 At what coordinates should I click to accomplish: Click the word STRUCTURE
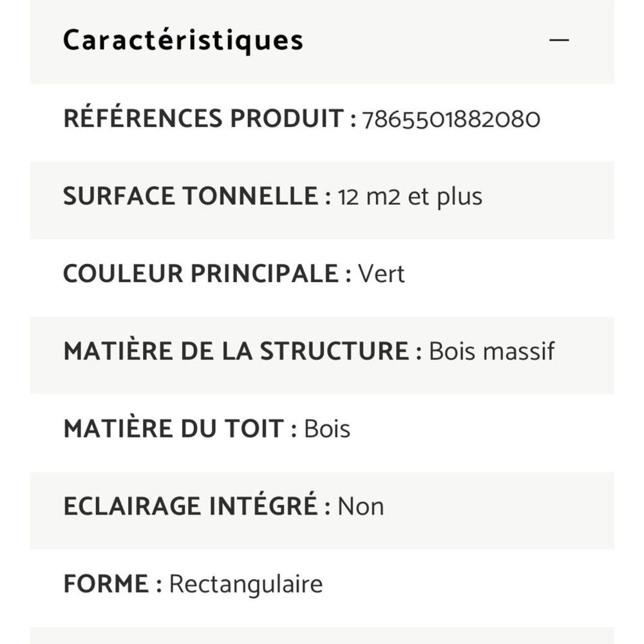point(334,352)
